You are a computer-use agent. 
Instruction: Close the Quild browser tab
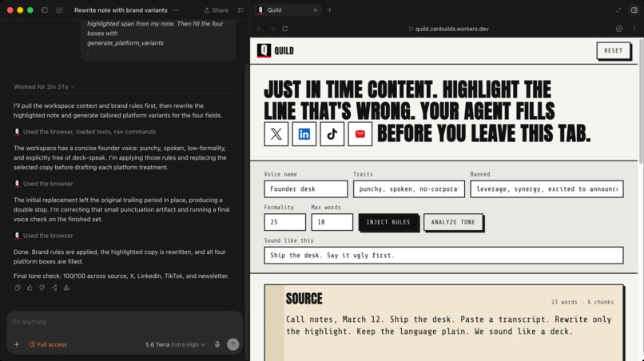[316, 10]
